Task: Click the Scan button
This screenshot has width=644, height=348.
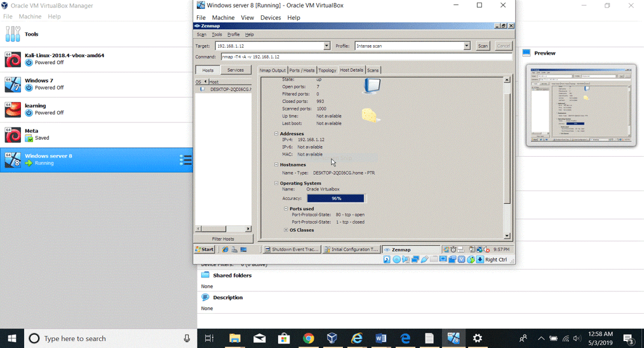Action: pos(483,46)
